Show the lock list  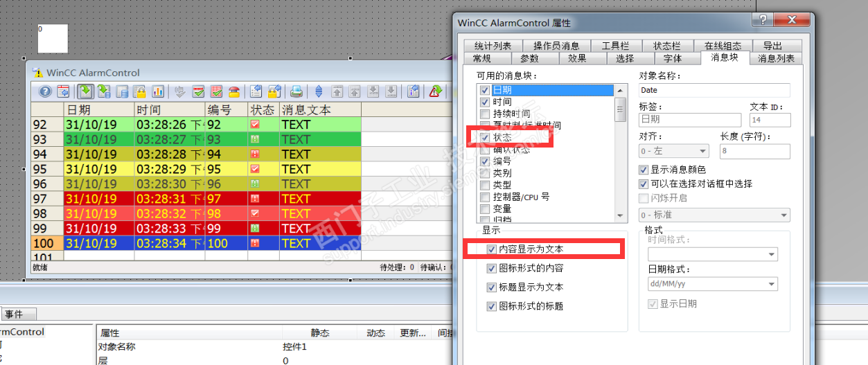[x=140, y=91]
